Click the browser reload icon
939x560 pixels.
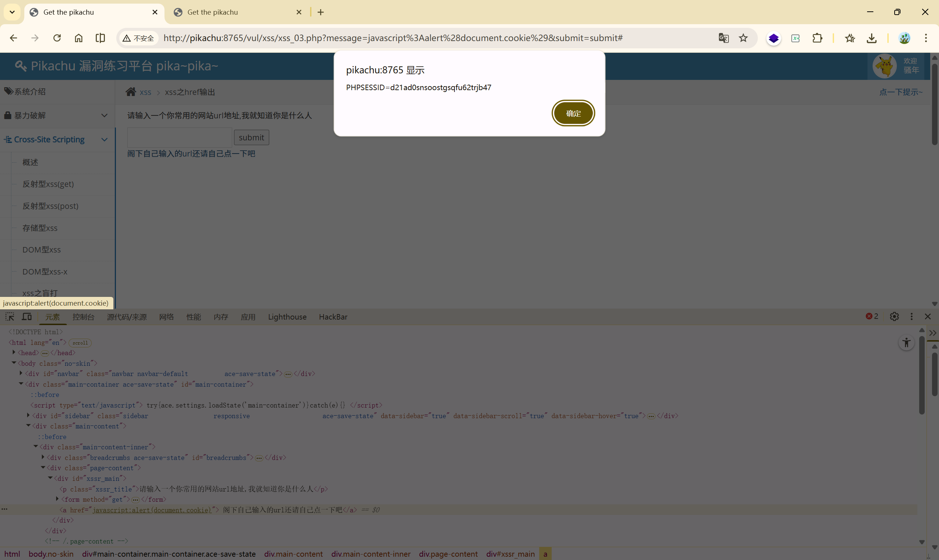pyautogui.click(x=57, y=38)
